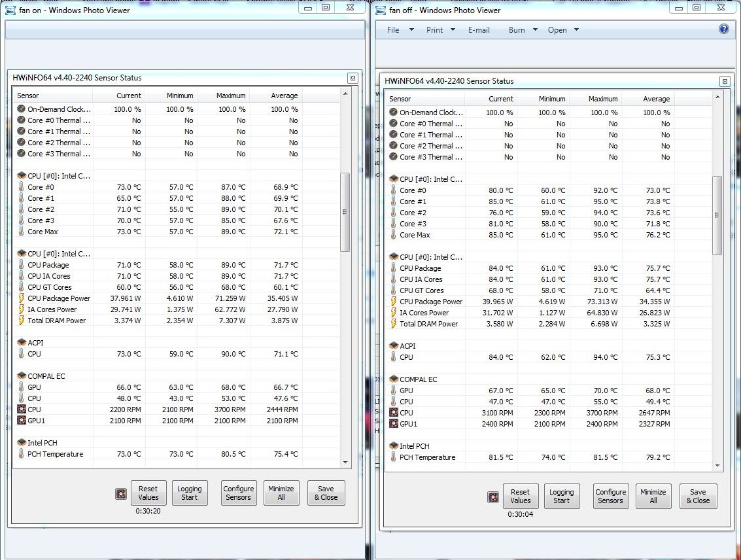Click the Intel PCH chip icon in fan on window
The image size is (741, 560).
[x=22, y=442]
